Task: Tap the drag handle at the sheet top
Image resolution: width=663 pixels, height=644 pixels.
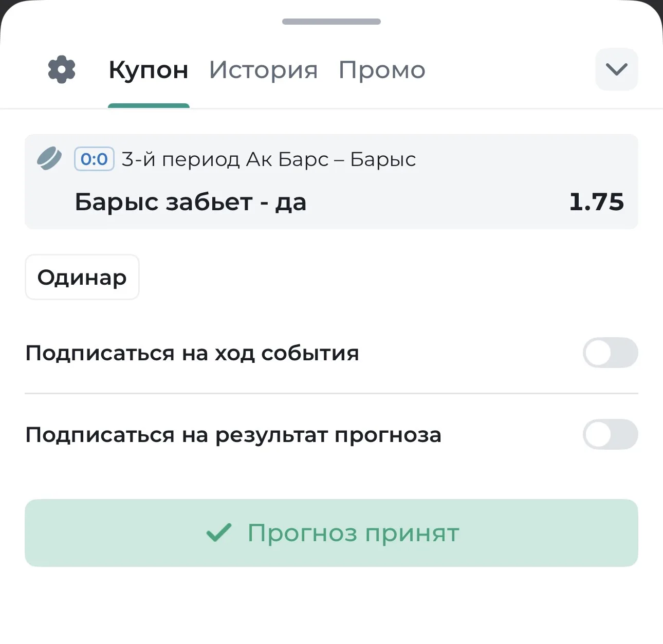Action: coord(331,22)
